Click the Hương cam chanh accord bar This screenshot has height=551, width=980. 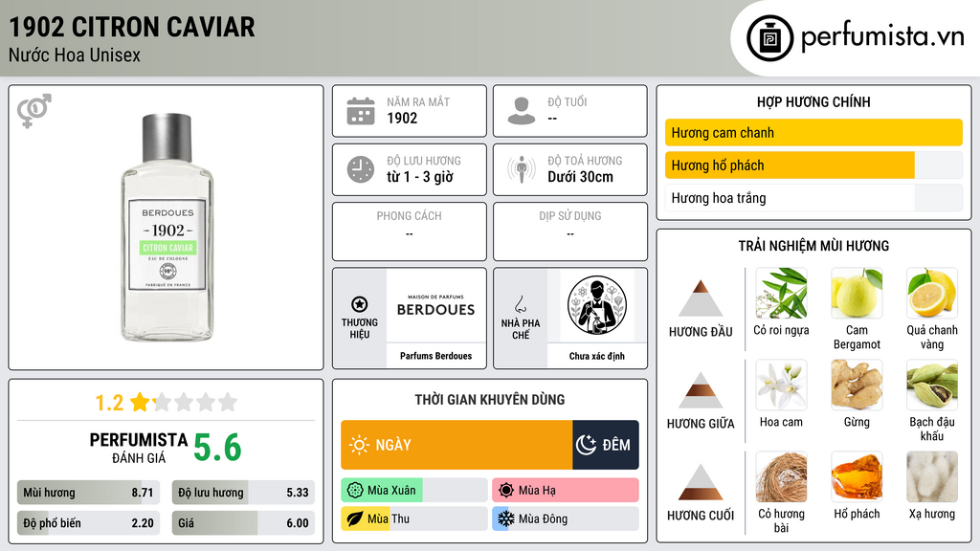(813, 132)
